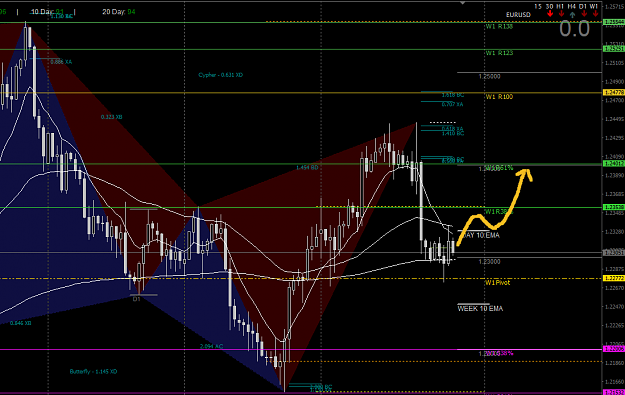This screenshot has height=395, width=625.
Task: Click the teal up arrow under H4
Action: pos(572,15)
